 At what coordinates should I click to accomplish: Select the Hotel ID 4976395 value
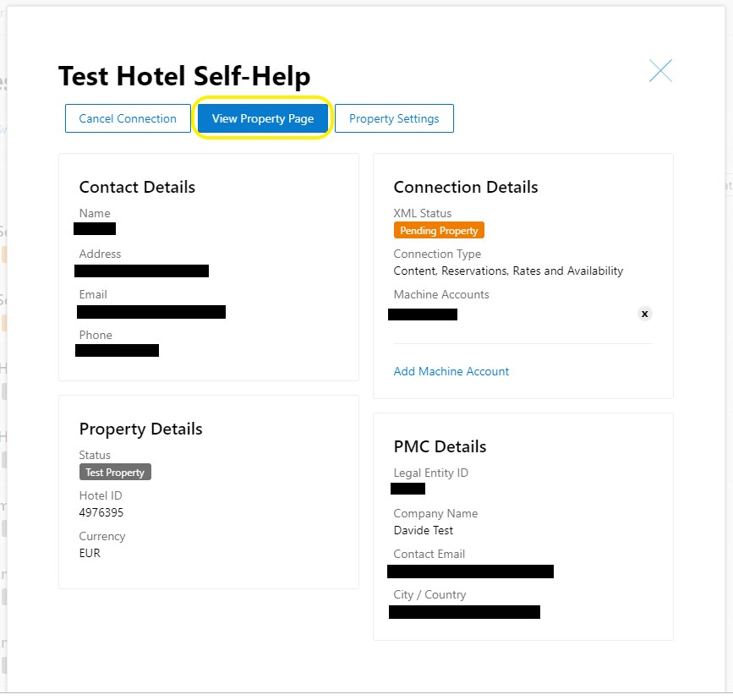click(x=101, y=512)
